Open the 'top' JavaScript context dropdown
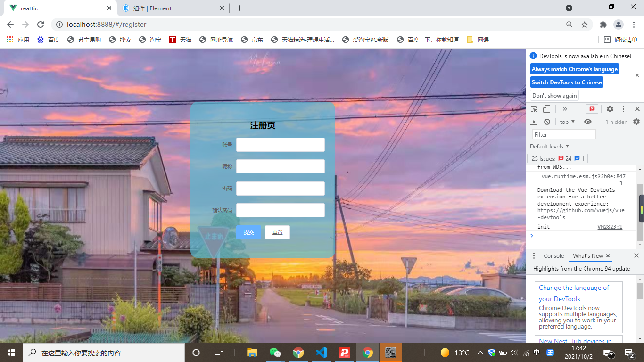644x362 pixels. pos(567,122)
